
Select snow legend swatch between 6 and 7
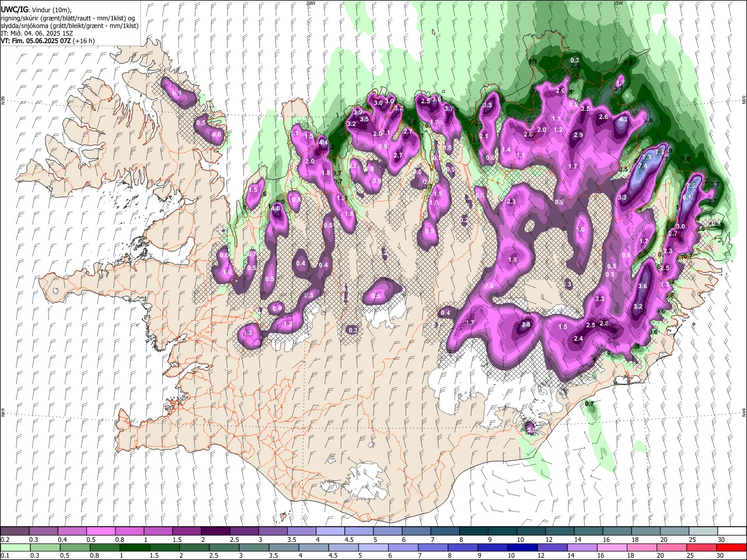click(416, 531)
